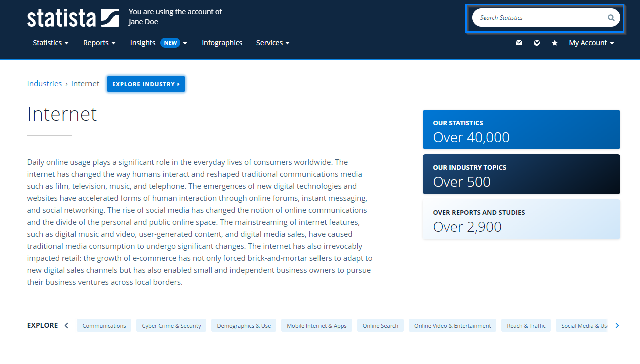Screen dimensions: 640x364
Task: Open favorites via the star icon
Action: [x=555, y=43]
